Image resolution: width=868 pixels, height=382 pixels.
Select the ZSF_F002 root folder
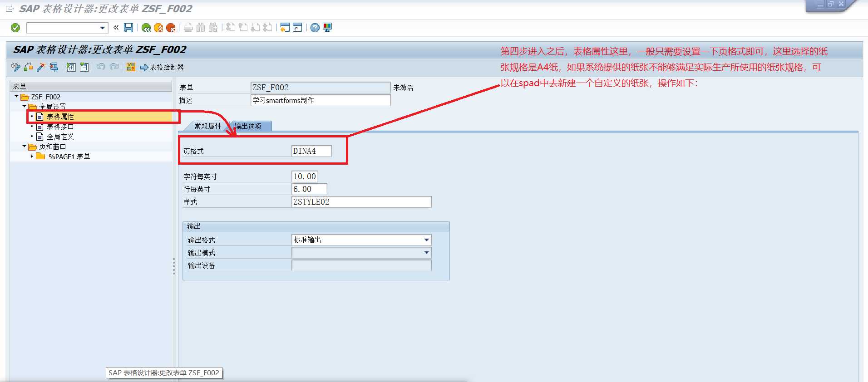pyautogui.click(x=45, y=97)
